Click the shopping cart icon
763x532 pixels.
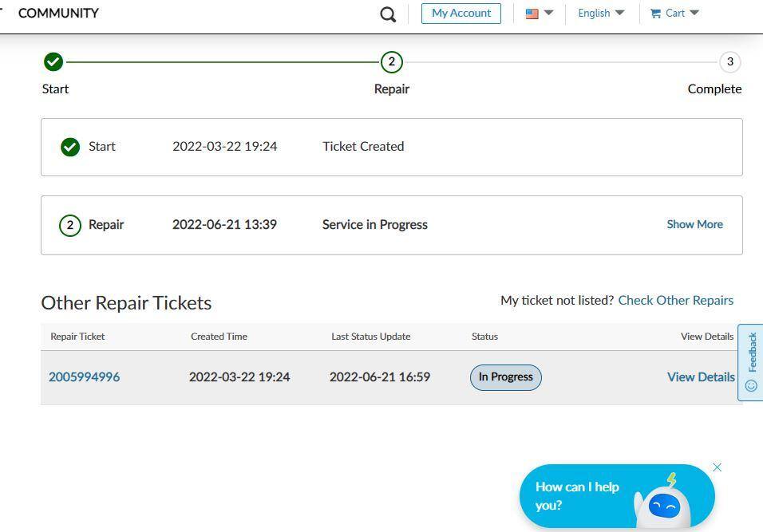click(655, 14)
